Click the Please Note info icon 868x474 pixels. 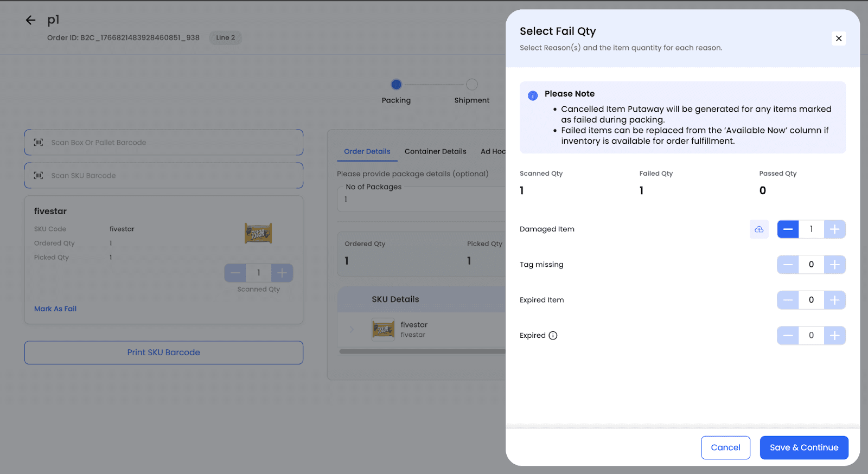pyautogui.click(x=533, y=95)
